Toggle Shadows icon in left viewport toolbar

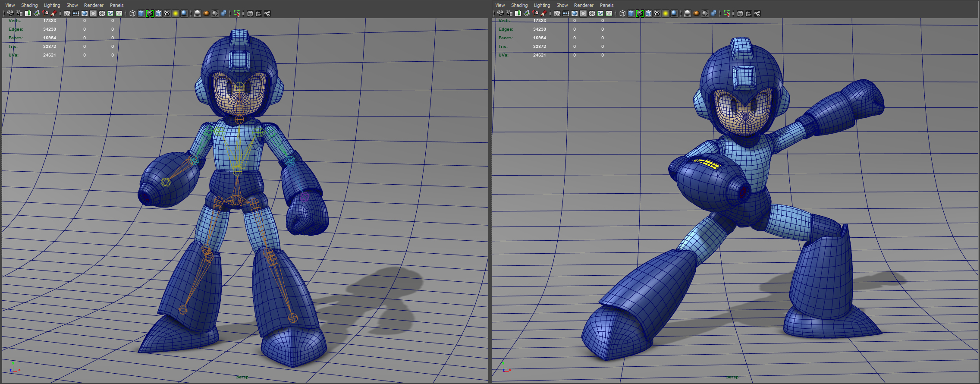pyautogui.click(x=184, y=13)
